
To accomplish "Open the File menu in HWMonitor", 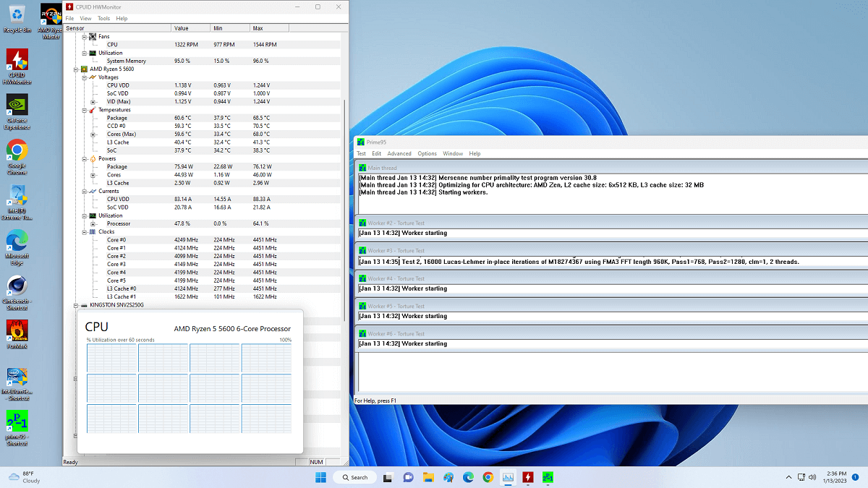I will click(69, 18).
